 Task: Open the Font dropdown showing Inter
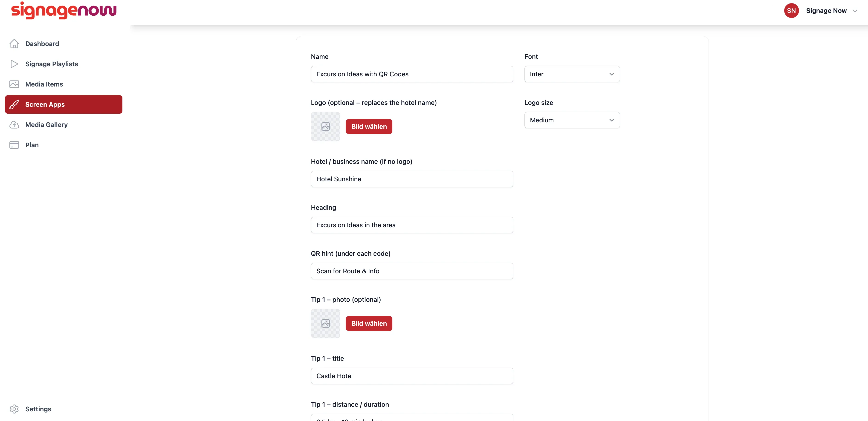click(x=572, y=74)
